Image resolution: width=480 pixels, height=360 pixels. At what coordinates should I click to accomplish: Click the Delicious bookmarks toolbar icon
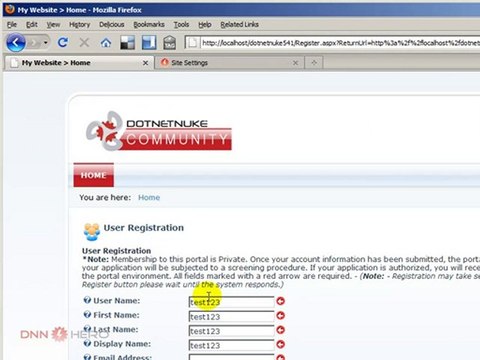coord(127,43)
